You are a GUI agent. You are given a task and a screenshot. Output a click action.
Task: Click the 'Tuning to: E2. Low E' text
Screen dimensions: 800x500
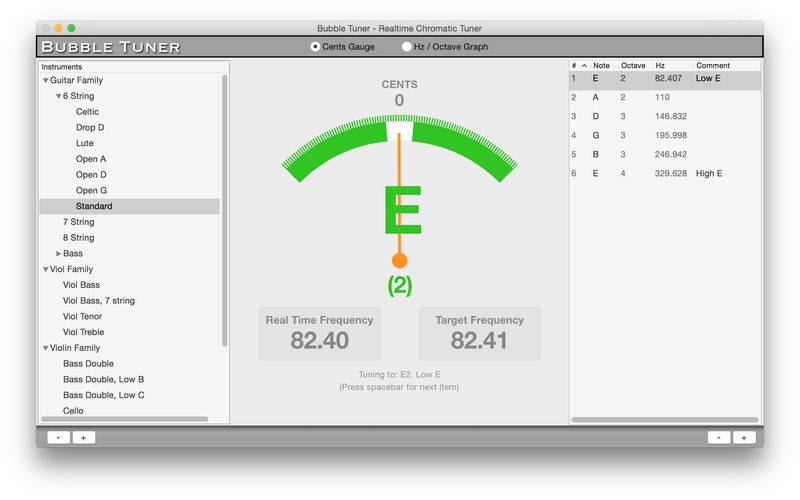point(399,374)
